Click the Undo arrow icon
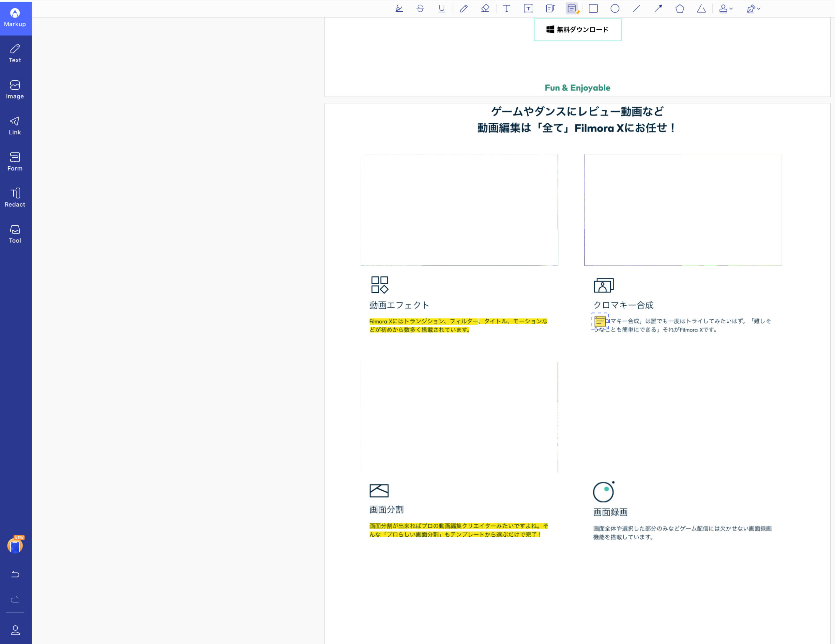Image resolution: width=835 pixels, height=644 pixels. [x=15, y=575]
